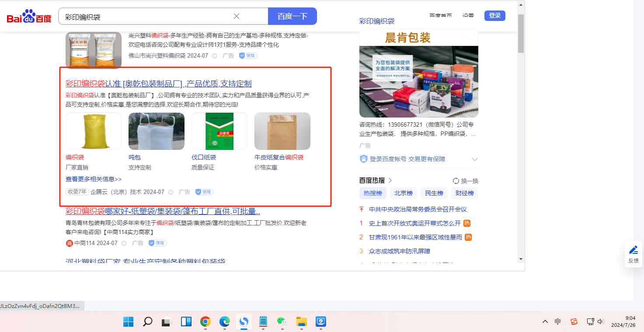The image size is (644, 332).
Task: Select the 财经榜 tab
Action: (x=465, y=193)
